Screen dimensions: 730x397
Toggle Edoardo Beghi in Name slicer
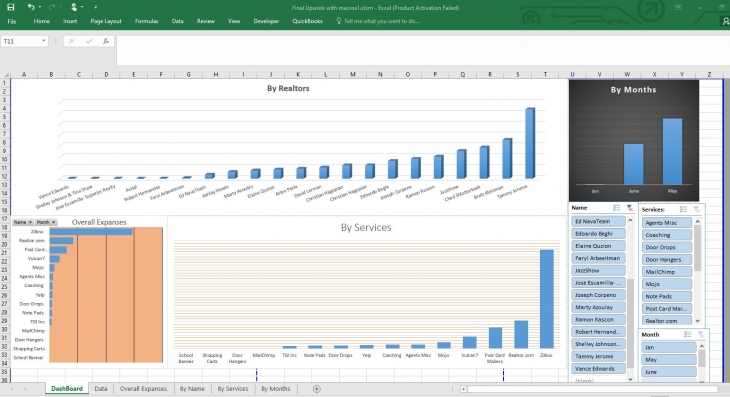click(x=598, y=234)
